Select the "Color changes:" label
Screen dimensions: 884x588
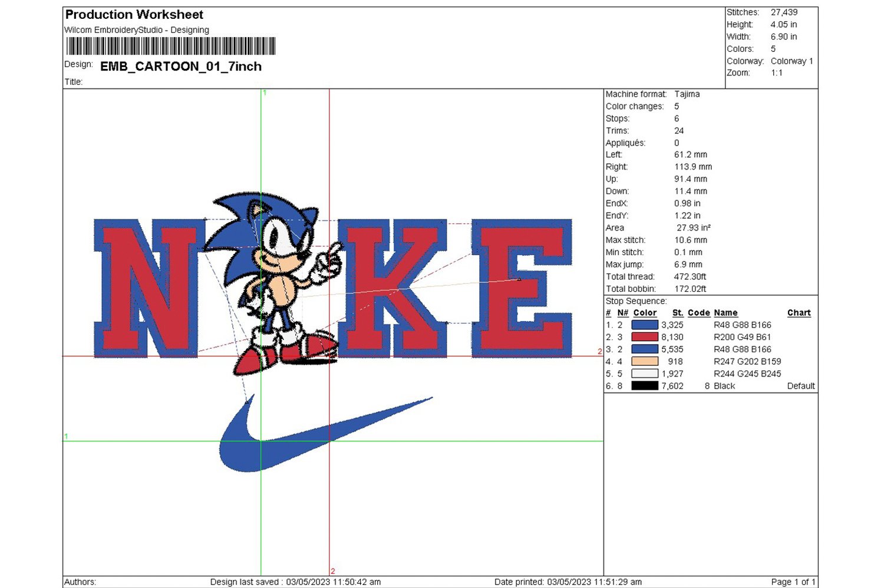click(x=635, y=107)
